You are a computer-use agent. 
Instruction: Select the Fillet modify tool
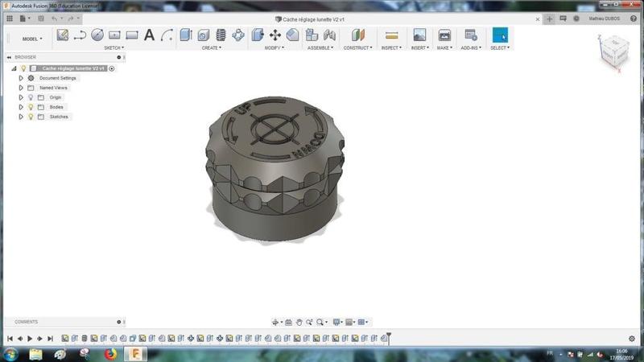[x=292, y=35]
